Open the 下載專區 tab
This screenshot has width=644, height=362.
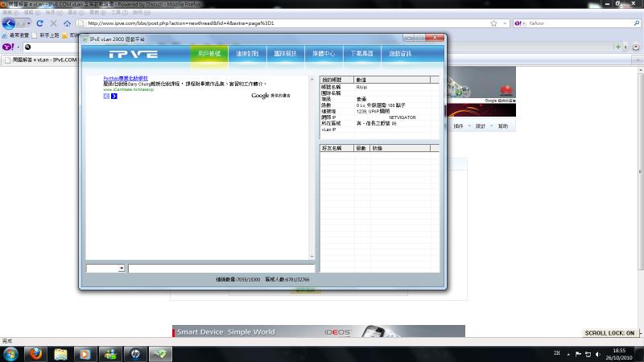(x=362, y=54)
